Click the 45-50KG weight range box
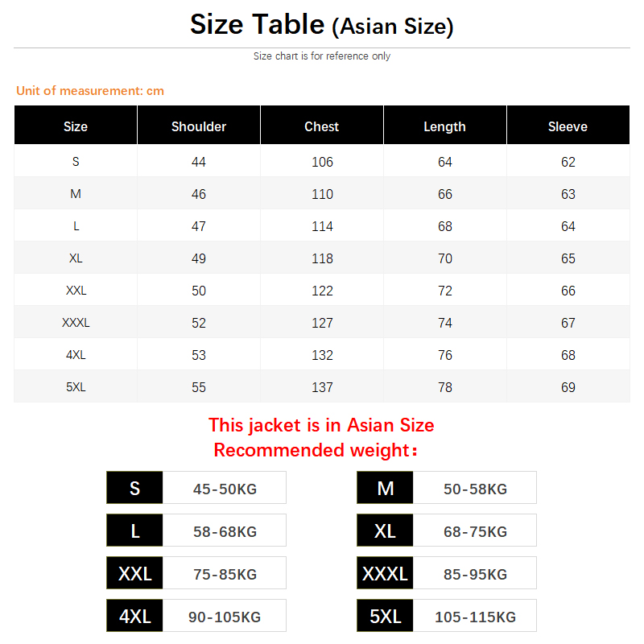The height and width of the screenshot is (644, 644). pos(225,488)
